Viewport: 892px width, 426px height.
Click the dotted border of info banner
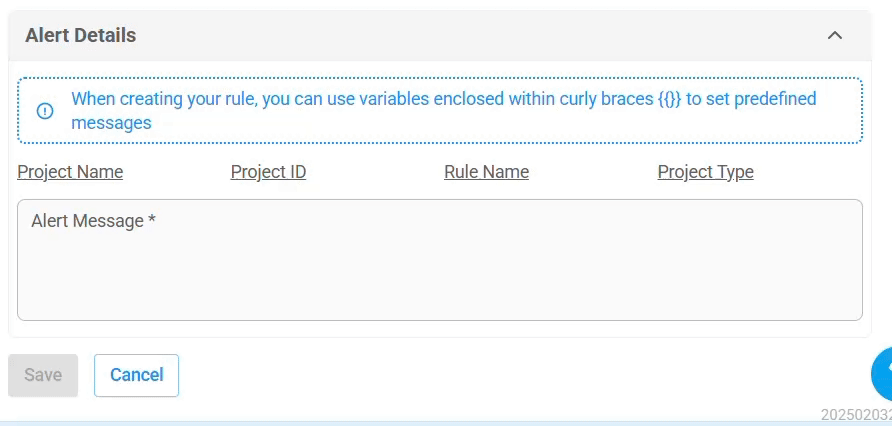[x=440, y=78]
